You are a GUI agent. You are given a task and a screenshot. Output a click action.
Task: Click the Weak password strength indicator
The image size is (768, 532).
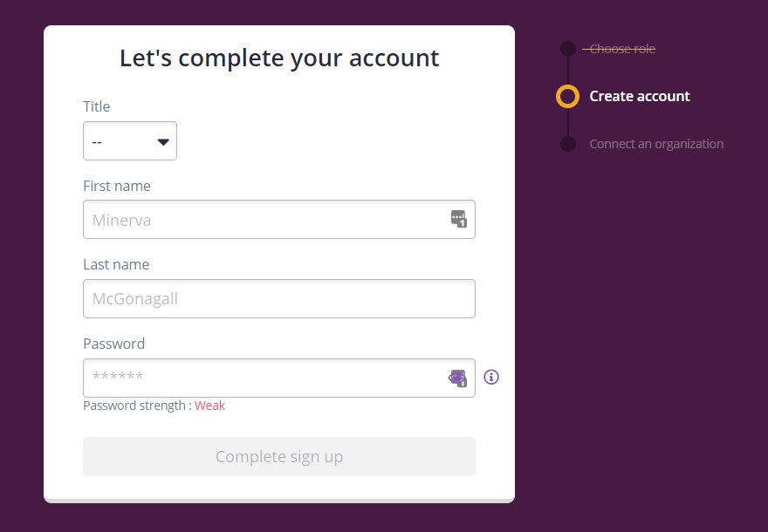tap(209, 406)
